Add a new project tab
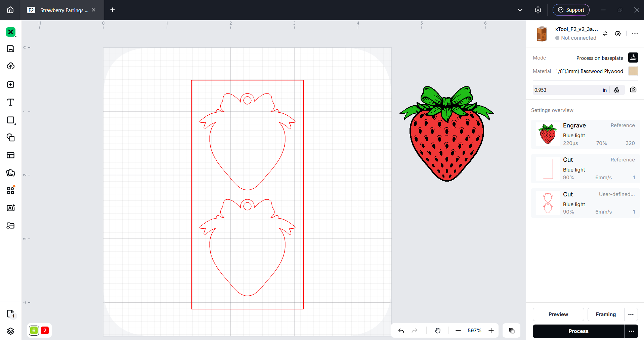Image resolution: width=644 pixels, height=340 pixels. tap(113, 10)
